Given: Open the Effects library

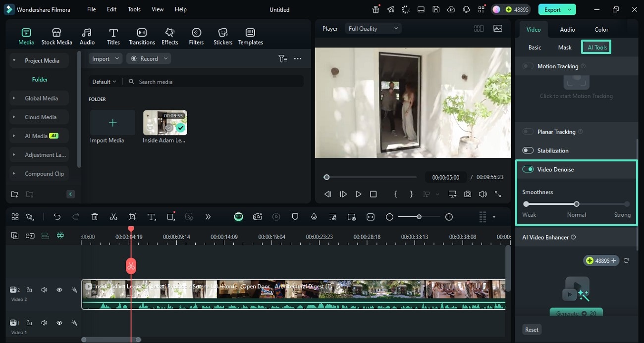Looking at the screenshot, I should pyautogui.click(x=170, y=37).
